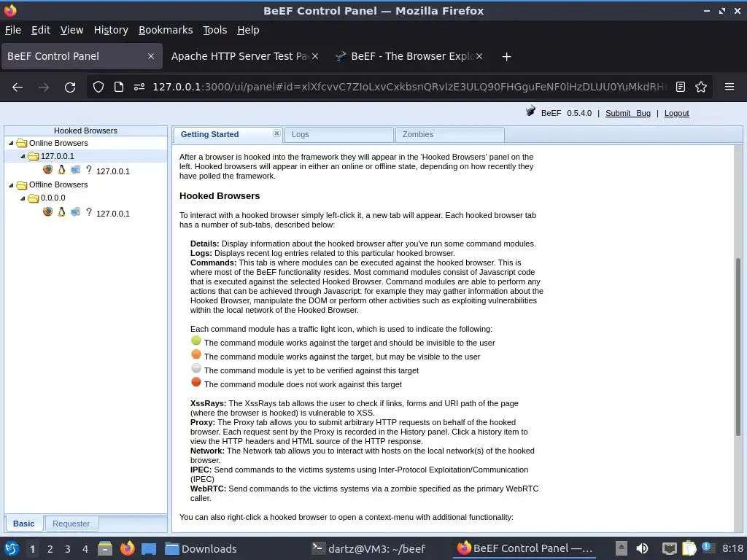The width and height of the screenshot is (747, 560).
Task: Click the removable media eject tray icon
Action: click(622, 548)
